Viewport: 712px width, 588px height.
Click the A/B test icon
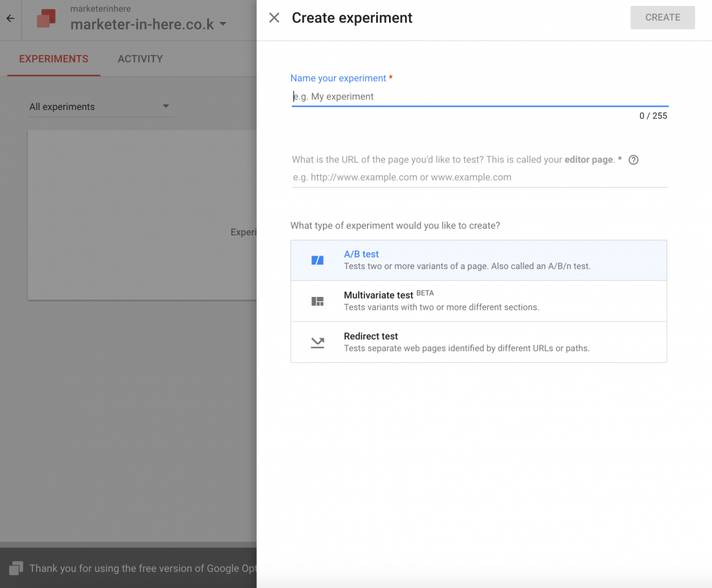[317, 260]
